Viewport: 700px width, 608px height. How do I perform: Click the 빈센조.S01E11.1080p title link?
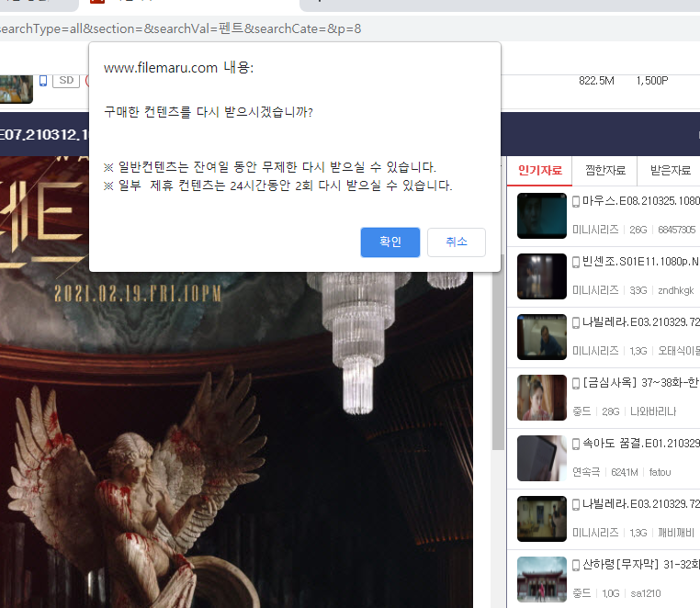tap(640, 262)
